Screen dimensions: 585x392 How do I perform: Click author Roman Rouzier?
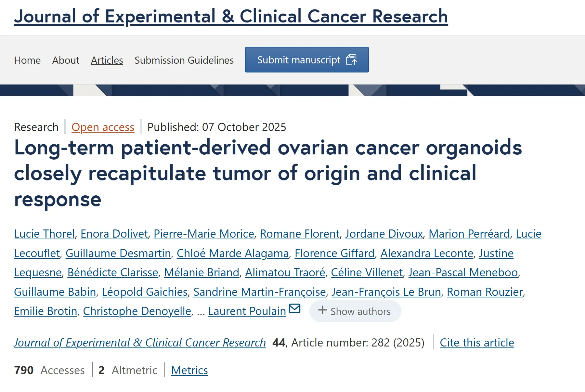click(485, 292)
